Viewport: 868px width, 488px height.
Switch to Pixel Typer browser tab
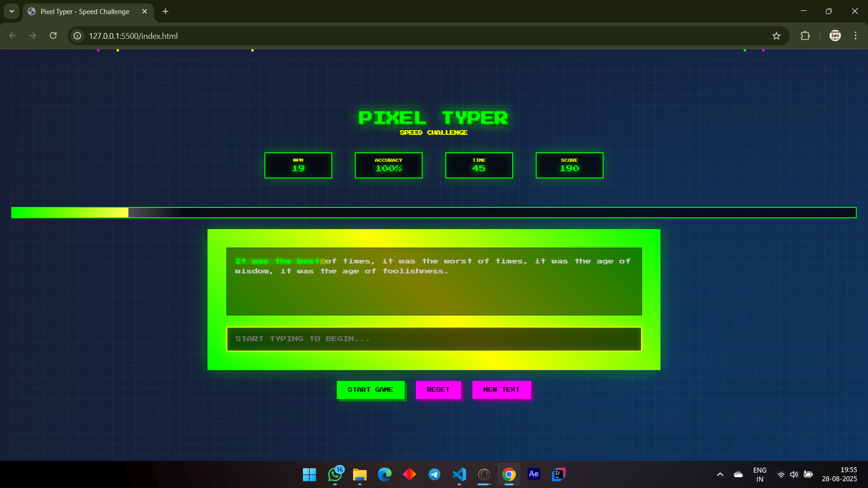point(85,11)
